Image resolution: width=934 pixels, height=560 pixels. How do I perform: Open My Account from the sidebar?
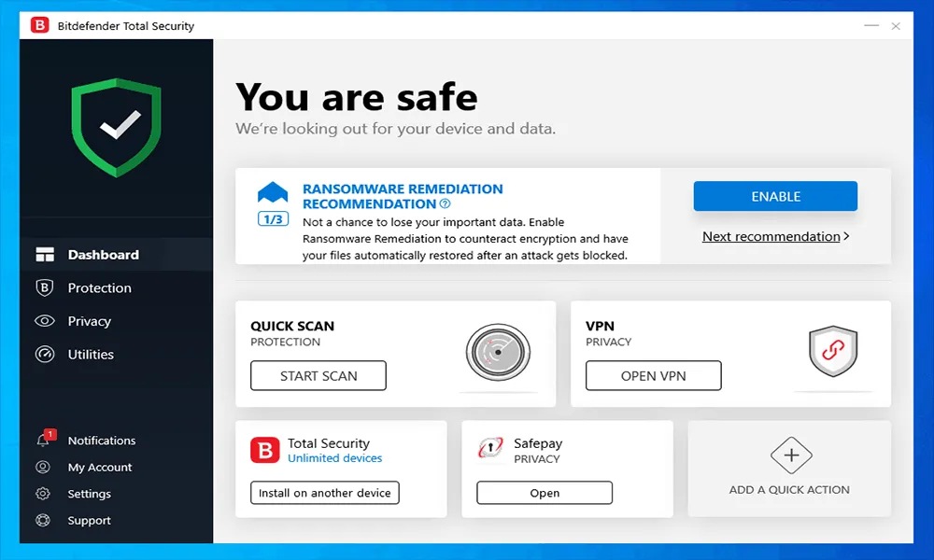point(98,467)
